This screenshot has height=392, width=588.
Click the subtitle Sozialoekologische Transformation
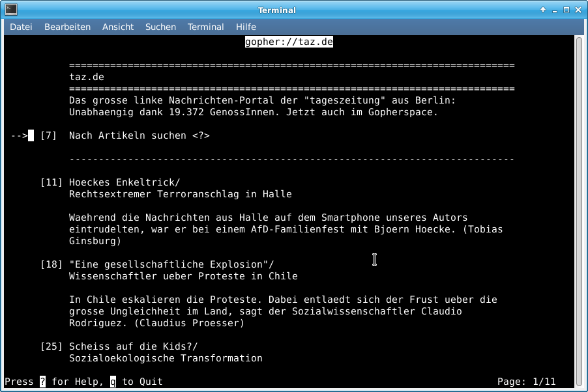tap(166, 358)
